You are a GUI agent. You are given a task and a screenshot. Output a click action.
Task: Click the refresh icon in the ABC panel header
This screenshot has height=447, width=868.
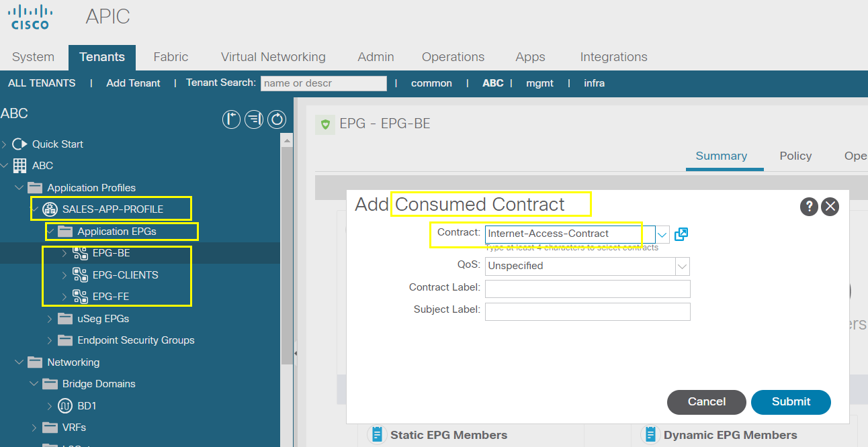pos(277,120)
